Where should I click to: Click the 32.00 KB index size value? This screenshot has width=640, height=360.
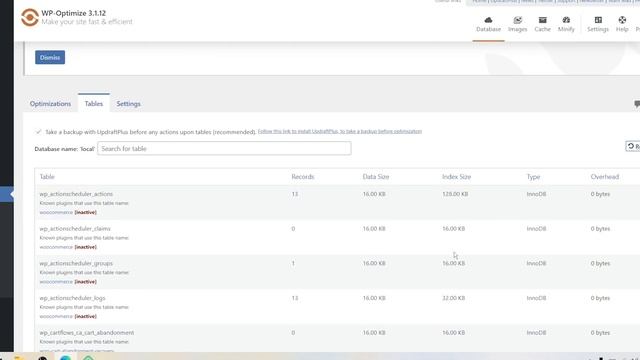click(x=453, y=298)
